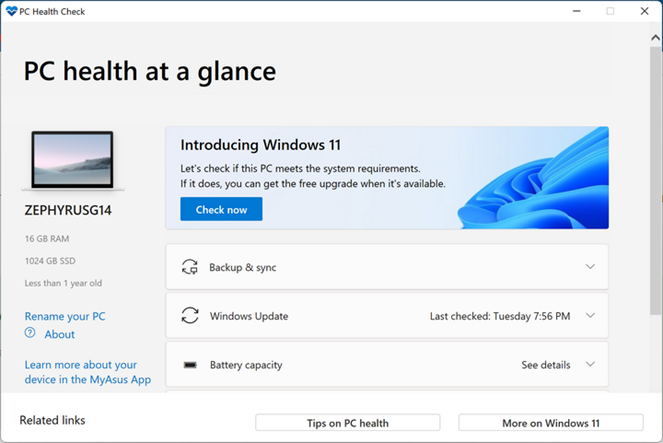663x443 pixels.
Task: Click the 16 GB RAM text
Action: pos(47,239)
